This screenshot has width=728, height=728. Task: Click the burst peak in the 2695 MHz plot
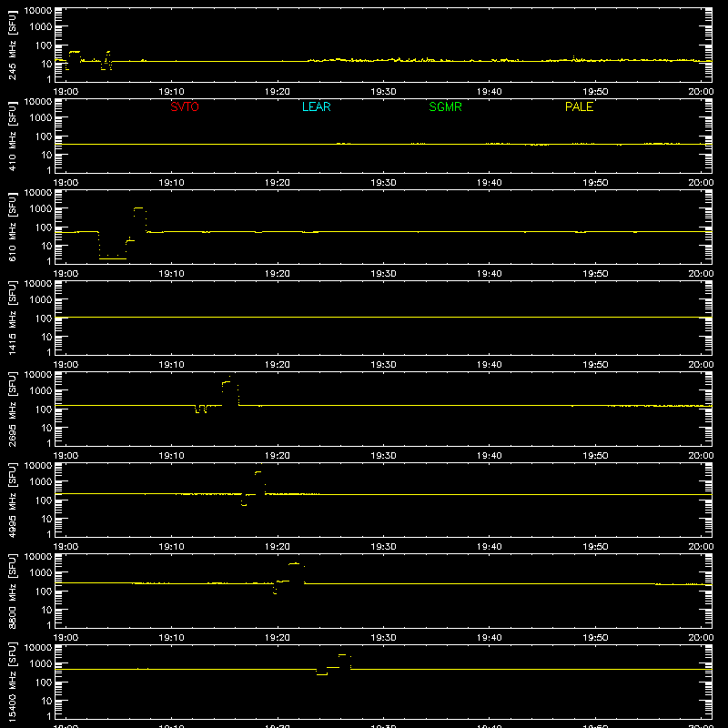tap(226, 382)
